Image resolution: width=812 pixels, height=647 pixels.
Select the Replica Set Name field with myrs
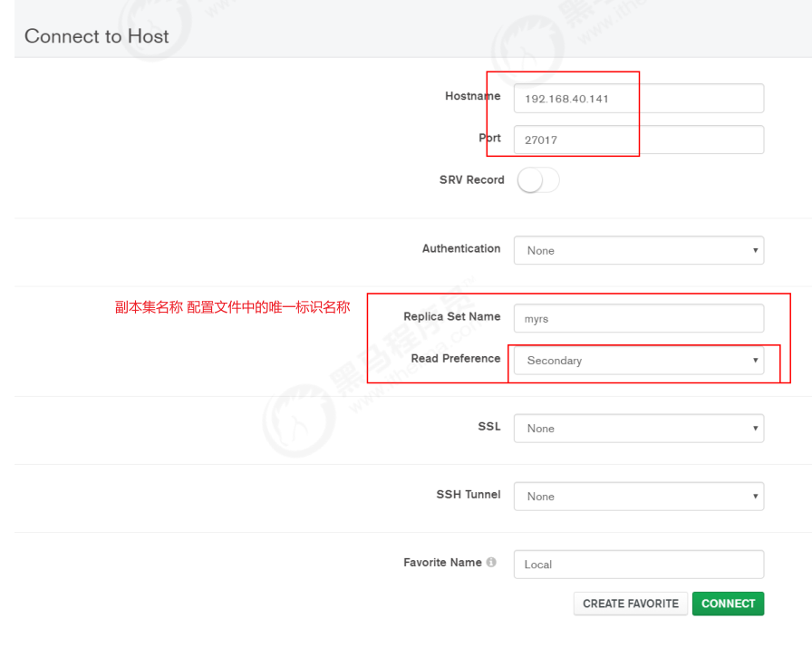click(638, 319)
